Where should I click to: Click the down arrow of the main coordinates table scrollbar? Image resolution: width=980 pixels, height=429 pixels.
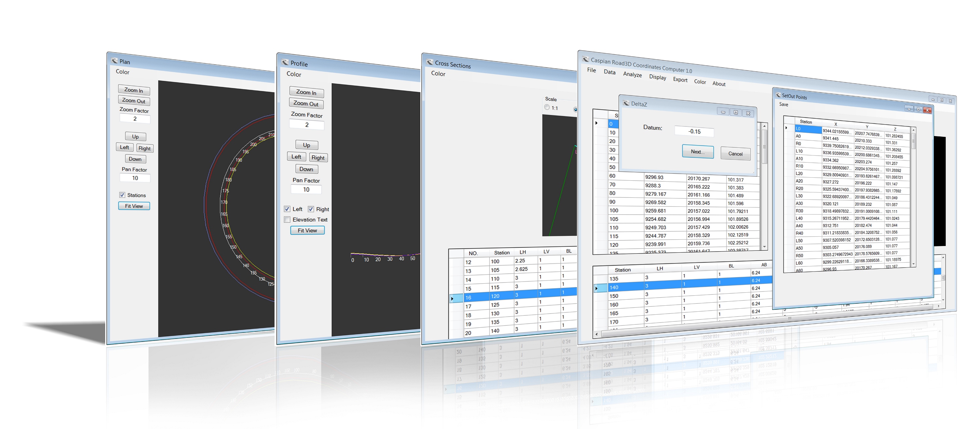point(764,247)
